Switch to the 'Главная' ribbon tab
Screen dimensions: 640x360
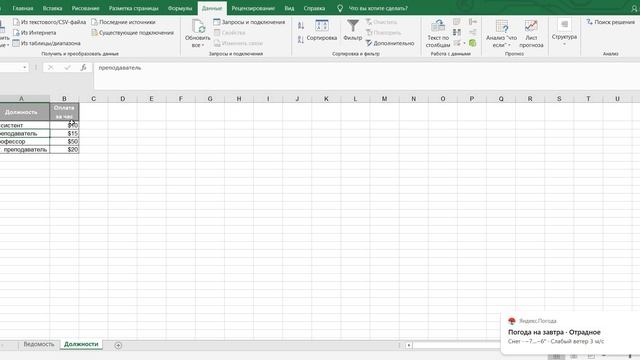tap(22, 8)
